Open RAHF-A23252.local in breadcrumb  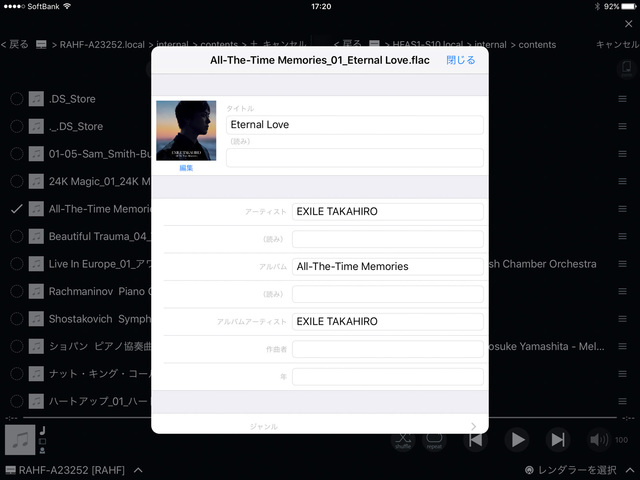(102, 44)
